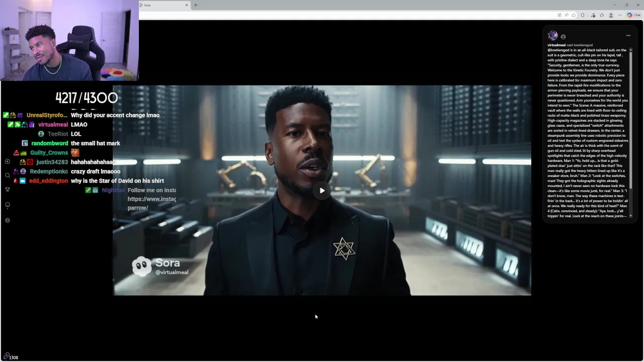
Task: Add this page to favorites with the star icon
Action: [574, 15]
